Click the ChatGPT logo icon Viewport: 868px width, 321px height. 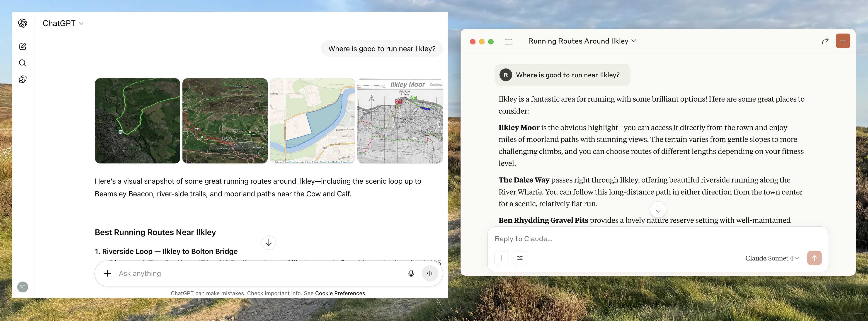click(23, 23)
